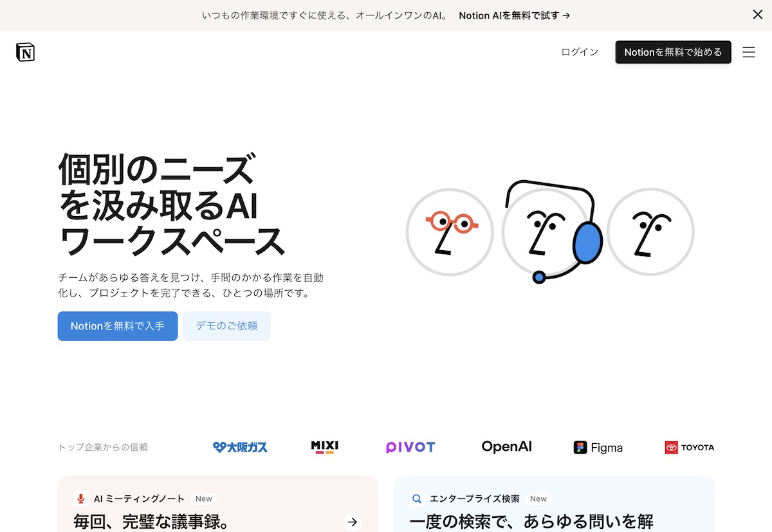Click the Osaka Gas logo

point(240,447)
